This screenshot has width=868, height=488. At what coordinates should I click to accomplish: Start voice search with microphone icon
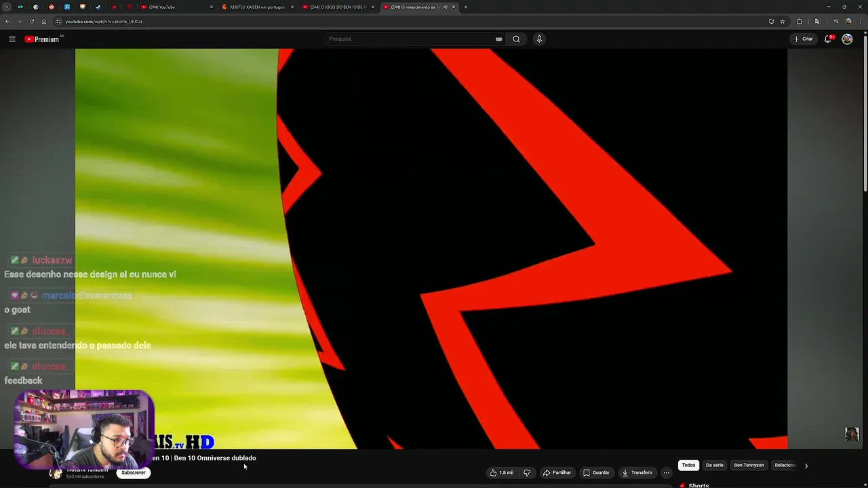click(x=539, y=39)
